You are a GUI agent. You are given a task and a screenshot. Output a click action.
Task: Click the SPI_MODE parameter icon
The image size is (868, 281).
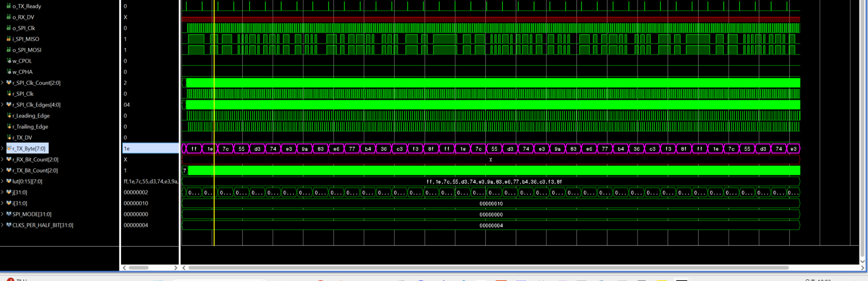click(9, 214)
